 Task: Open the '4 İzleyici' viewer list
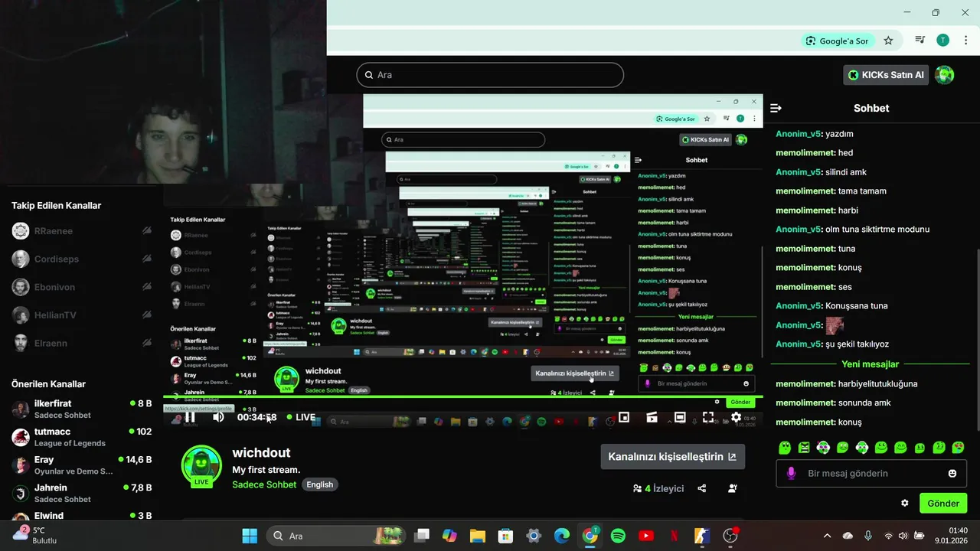(658, 488)
